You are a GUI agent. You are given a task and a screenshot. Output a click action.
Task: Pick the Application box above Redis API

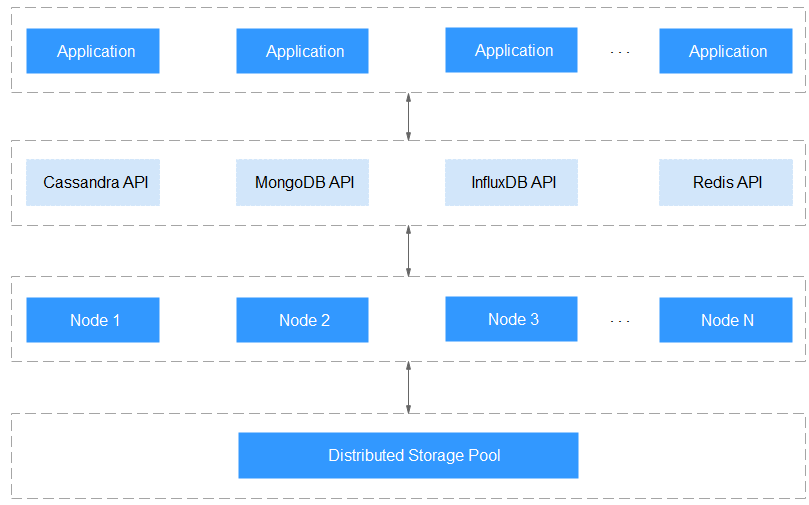pos(726,51)
